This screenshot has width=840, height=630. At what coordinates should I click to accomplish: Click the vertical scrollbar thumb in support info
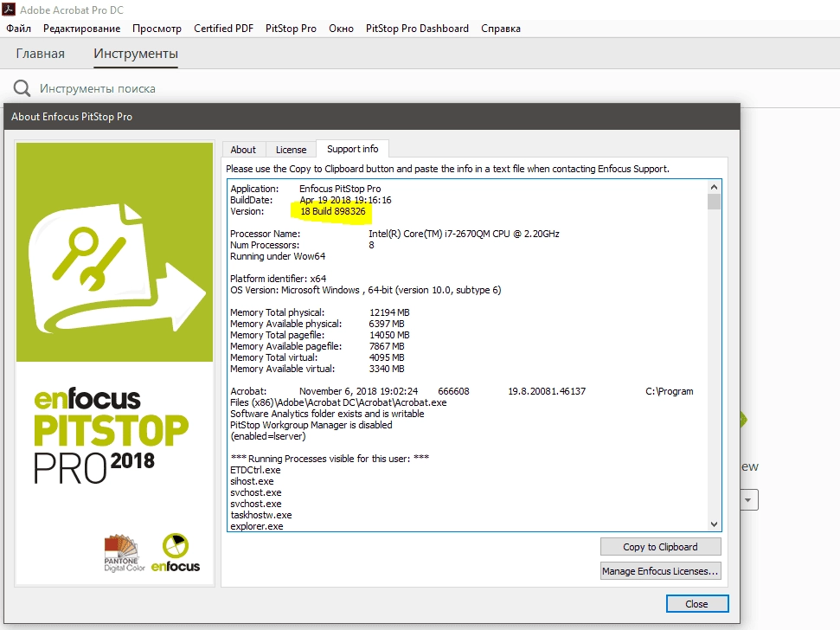click(714, 202)
